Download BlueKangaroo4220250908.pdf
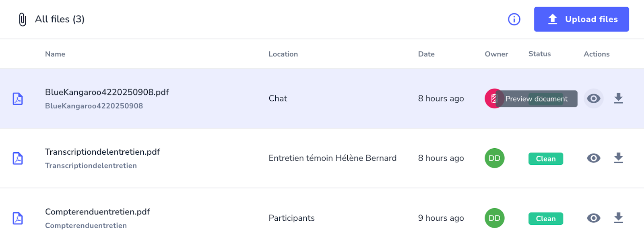 coord(618,98)
